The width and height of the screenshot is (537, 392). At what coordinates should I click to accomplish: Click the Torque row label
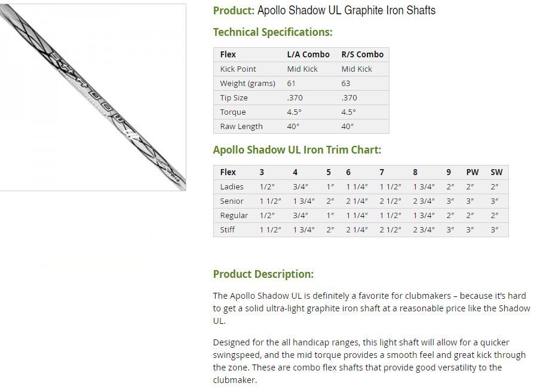(x=233, y=112)
